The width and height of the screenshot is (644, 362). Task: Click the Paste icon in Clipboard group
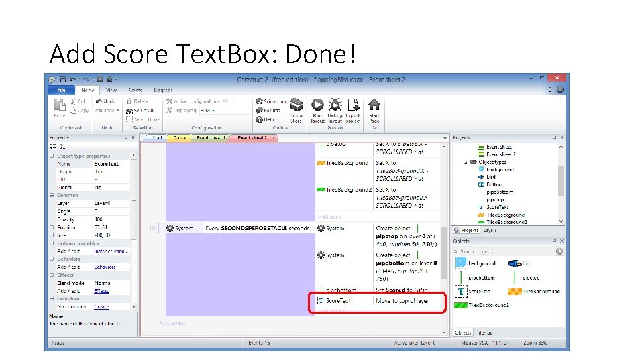[60, 105]
